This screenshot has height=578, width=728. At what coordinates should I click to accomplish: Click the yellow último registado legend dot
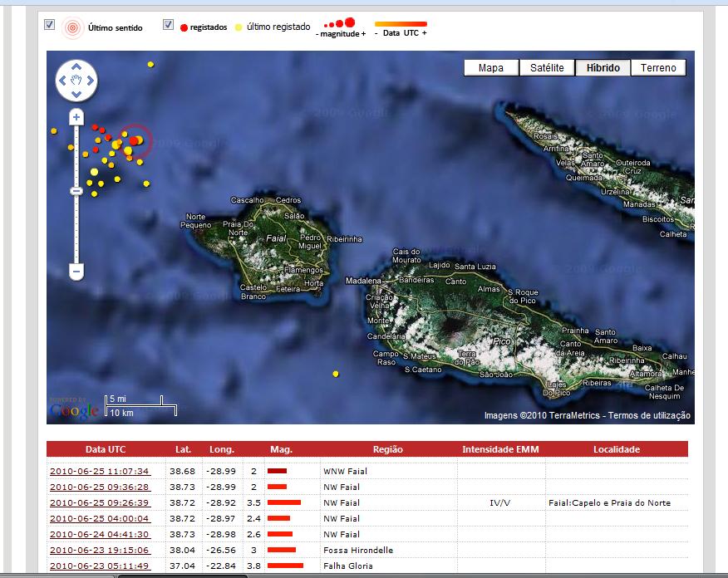coord(239,27)
